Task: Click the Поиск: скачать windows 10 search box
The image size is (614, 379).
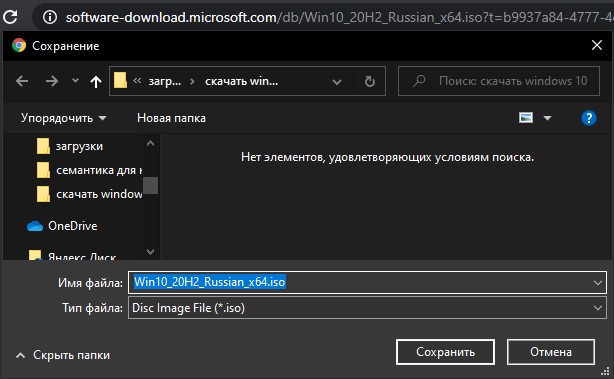Action: pos(498,81)
